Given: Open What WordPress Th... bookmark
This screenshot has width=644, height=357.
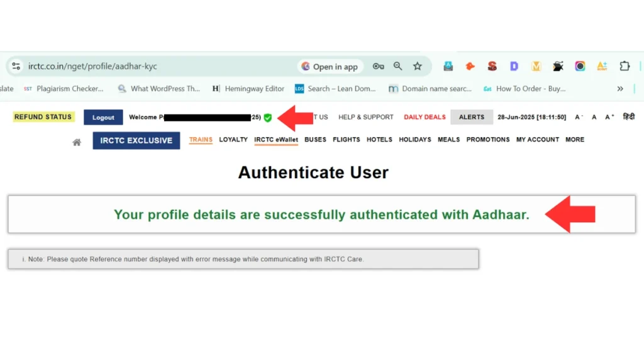Looking at the screenshot, I should pyautogui.click(x=159, y=88).
